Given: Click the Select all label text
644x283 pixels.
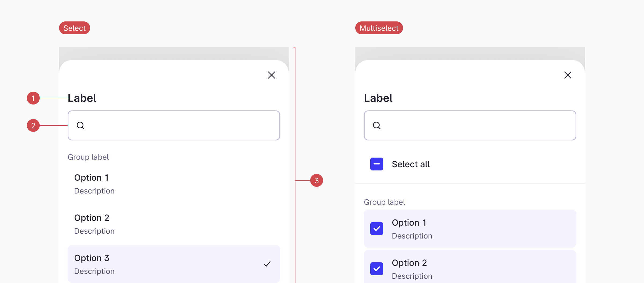Looking at the screenshot, I should coord(411,164).
